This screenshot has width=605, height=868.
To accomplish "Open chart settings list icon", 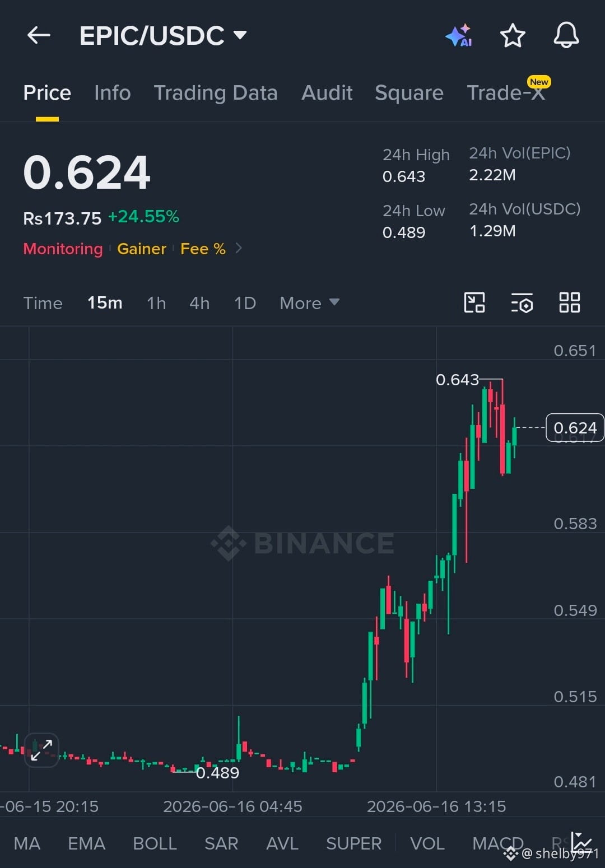I will click(x=522, y=303).
